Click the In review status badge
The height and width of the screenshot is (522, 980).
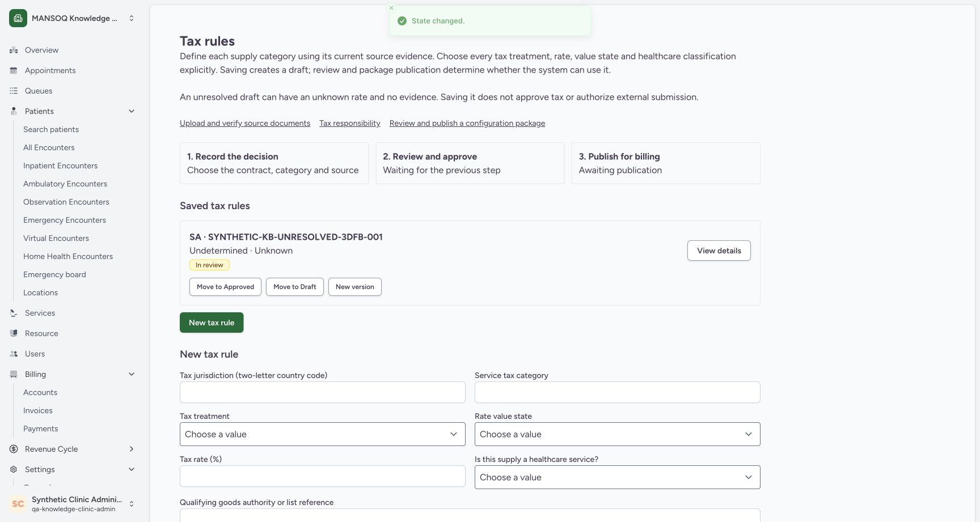(209, 265)
